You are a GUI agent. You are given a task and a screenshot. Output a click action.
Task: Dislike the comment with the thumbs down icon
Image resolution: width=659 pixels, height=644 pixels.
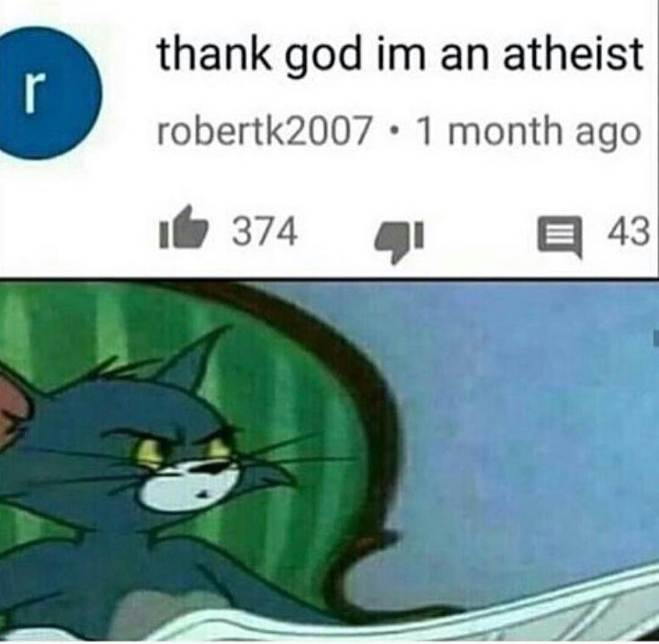point(399,242)
